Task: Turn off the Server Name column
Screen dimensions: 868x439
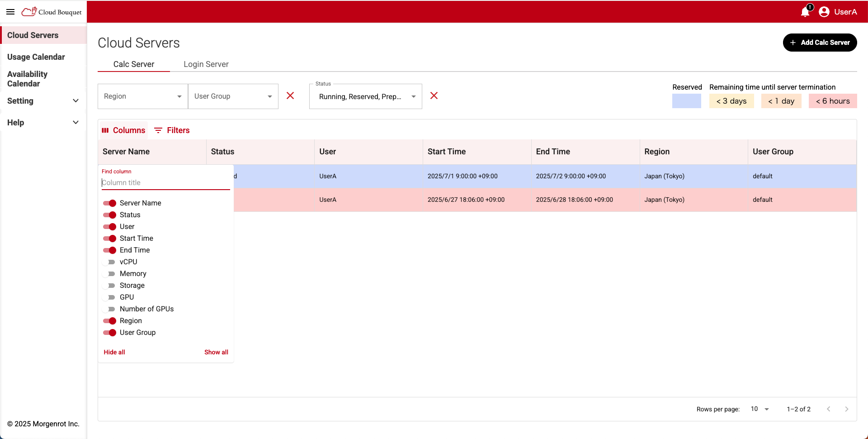Action: (109, 203)
